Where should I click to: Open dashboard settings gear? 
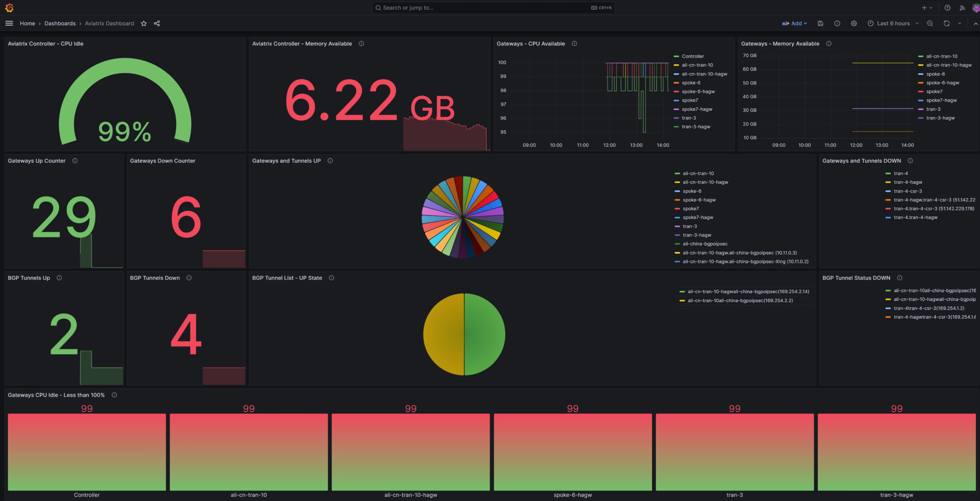(x=854, y=23)
